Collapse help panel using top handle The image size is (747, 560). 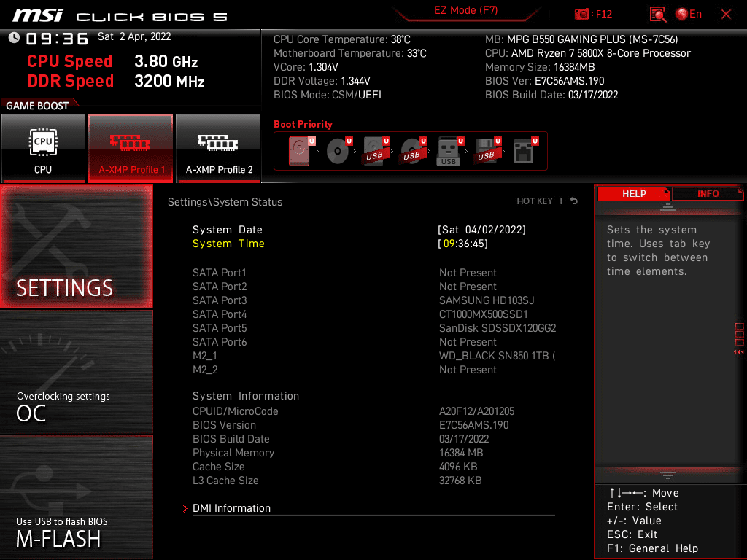click(x=668, y=206)
